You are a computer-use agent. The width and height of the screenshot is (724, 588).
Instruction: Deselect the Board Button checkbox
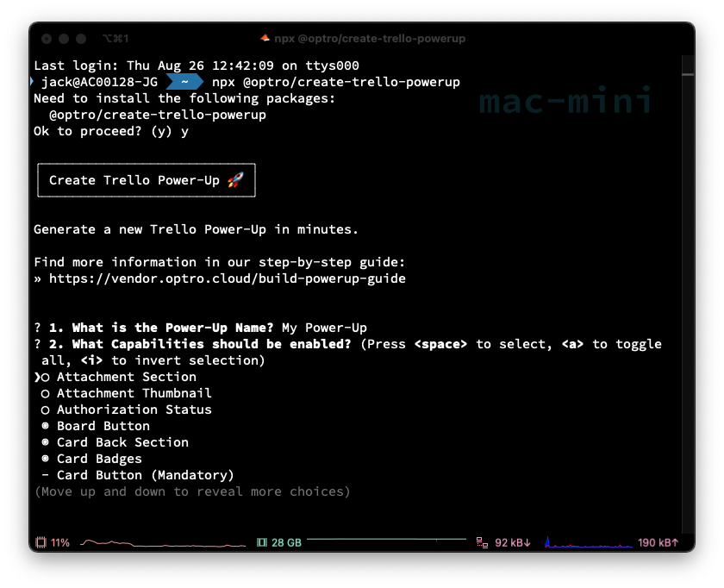(x=45, y=426)
